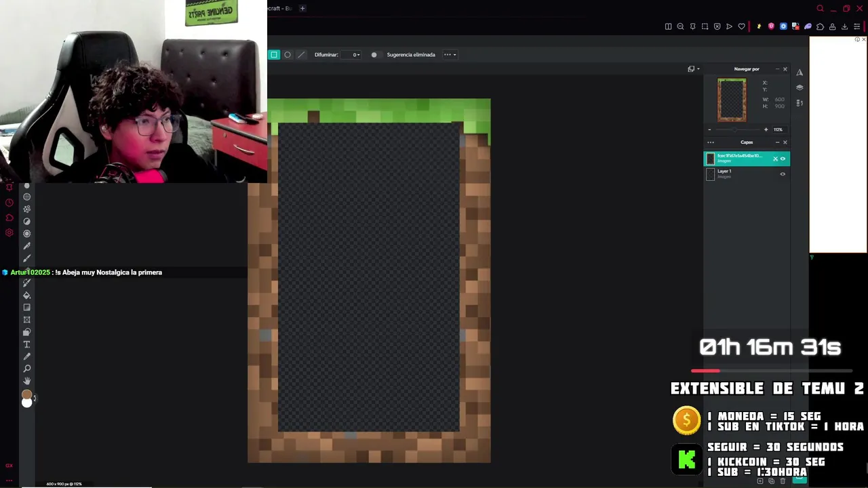The width and height of the screenshot is (868, 488).
Task: Select the rectangle marquee shape option
Action: point(274,55)
